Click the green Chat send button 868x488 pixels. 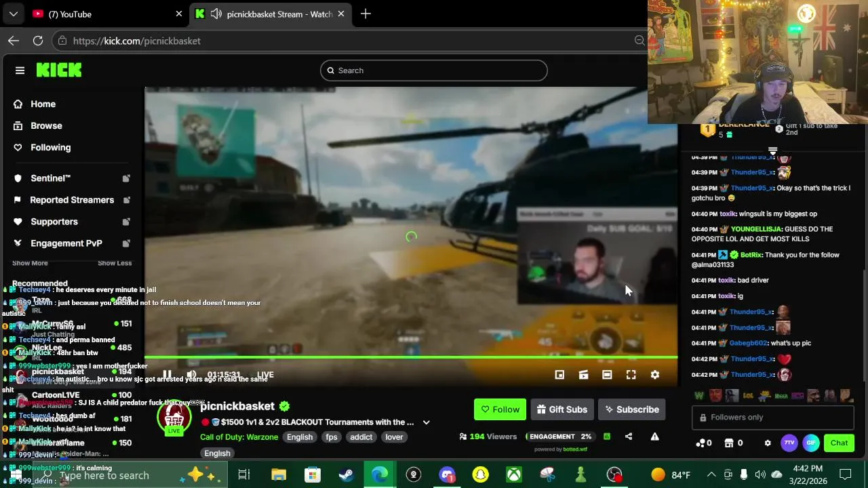839,443
